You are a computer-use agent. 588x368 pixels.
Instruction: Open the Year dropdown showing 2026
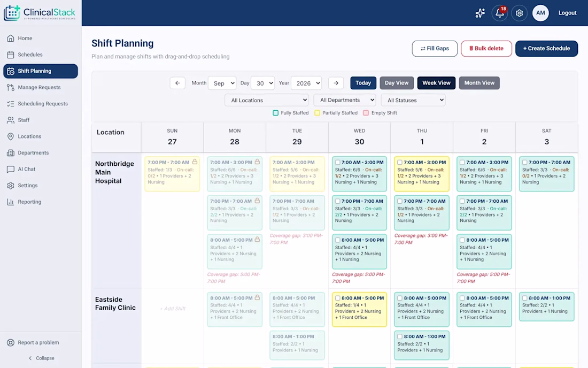306,83
